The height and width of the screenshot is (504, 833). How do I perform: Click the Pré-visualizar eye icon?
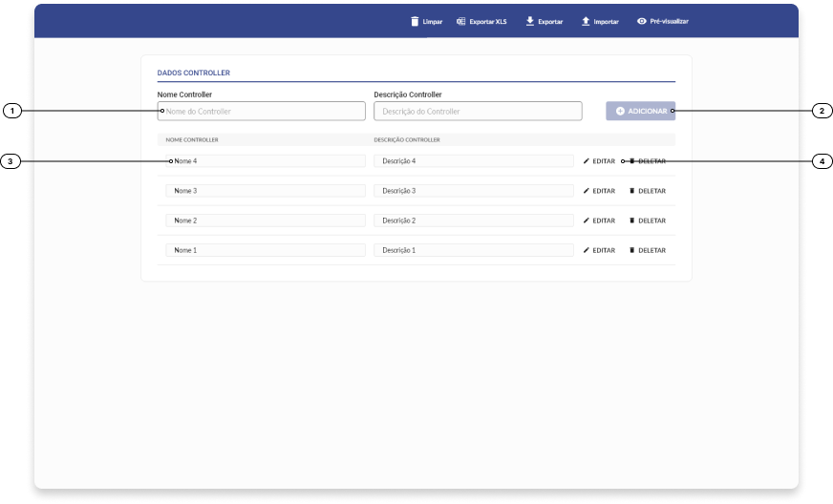641,21
